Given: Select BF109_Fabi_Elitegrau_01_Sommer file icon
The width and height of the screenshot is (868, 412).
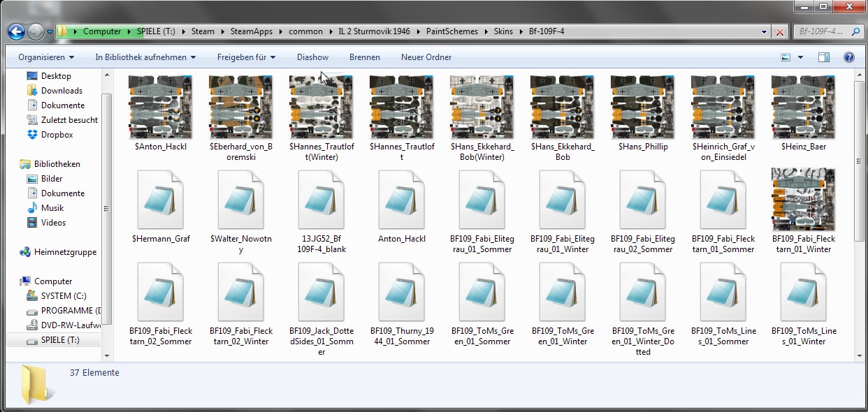Looking at the screenshot, I should (x=482, y=200).
